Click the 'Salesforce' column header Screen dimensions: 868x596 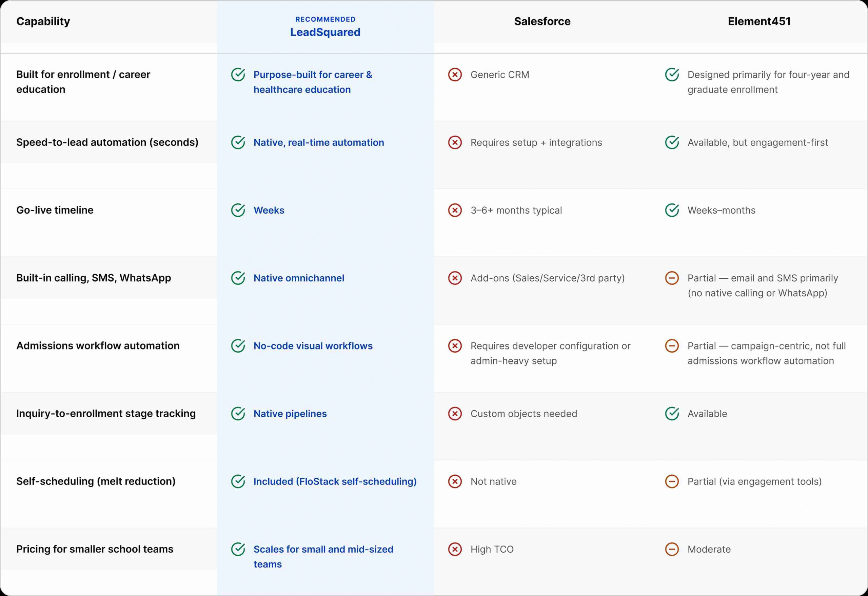(x=542, y=21)
